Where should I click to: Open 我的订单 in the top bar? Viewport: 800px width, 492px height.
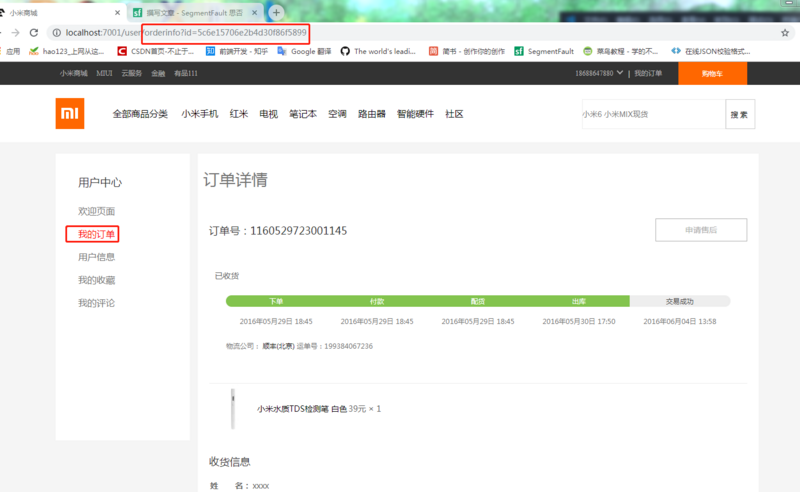(x=648, y=73)
